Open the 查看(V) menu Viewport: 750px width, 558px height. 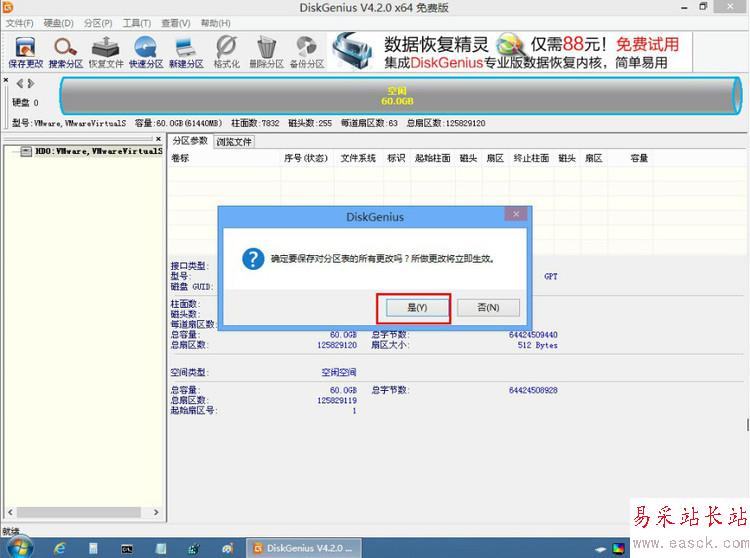tap(176, 23)
